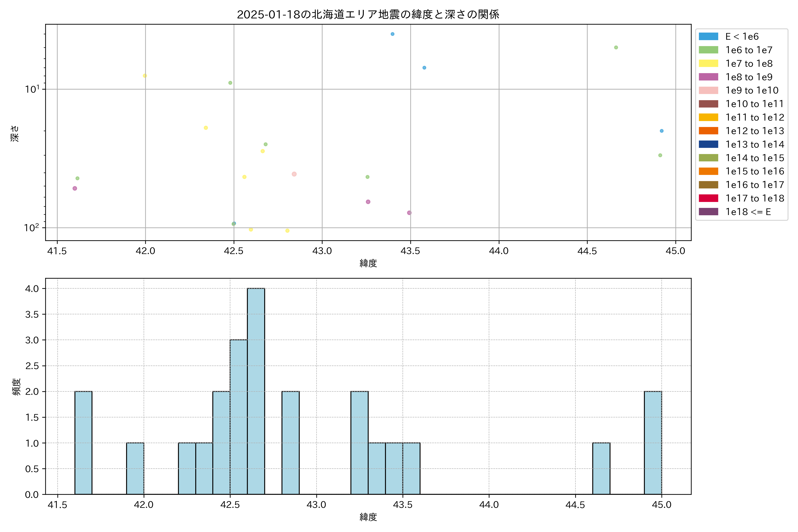Click the green '1e6 to 1e7' legend swatch
Viewport: 798px width, 532px height.
pos(708,50)
